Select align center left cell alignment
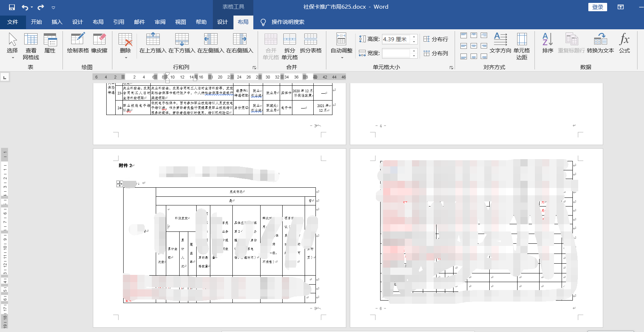The image size is (644, 332). click(464, 46)
